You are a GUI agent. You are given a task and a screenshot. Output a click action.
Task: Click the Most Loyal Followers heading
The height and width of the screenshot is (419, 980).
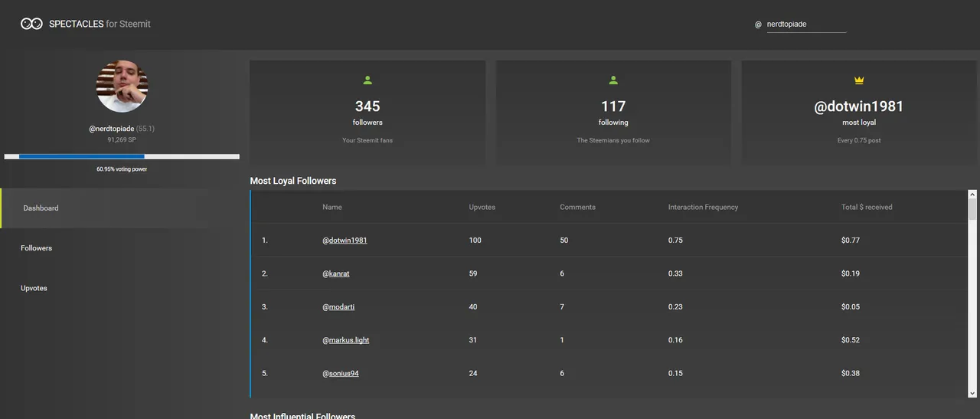tap(293, 181)
